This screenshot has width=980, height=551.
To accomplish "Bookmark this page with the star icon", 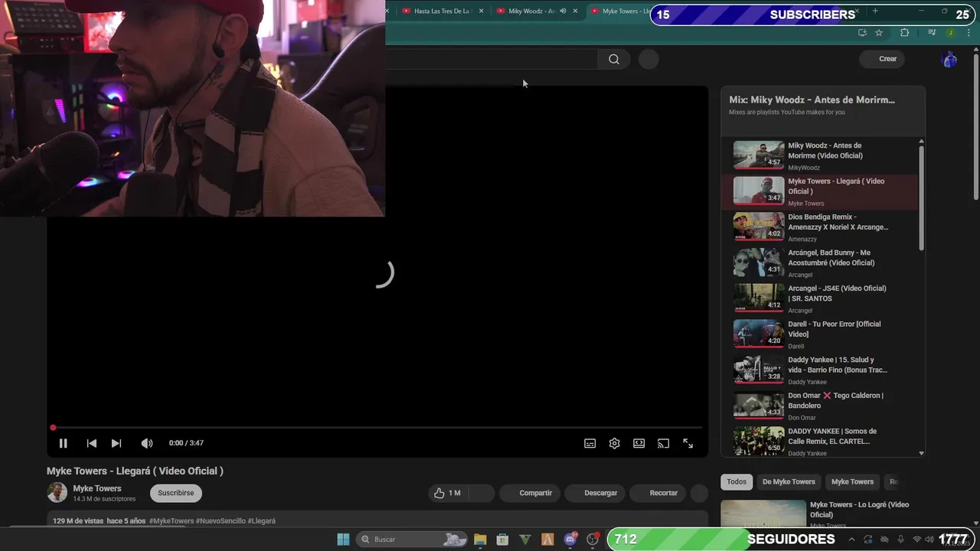I will tap(879, 33).
